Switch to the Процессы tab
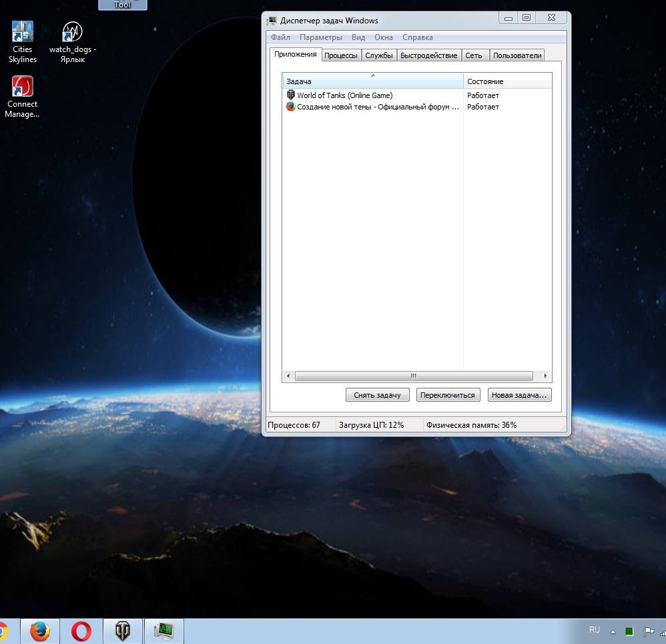Viewport: 666px width, 644px height. 341,55
